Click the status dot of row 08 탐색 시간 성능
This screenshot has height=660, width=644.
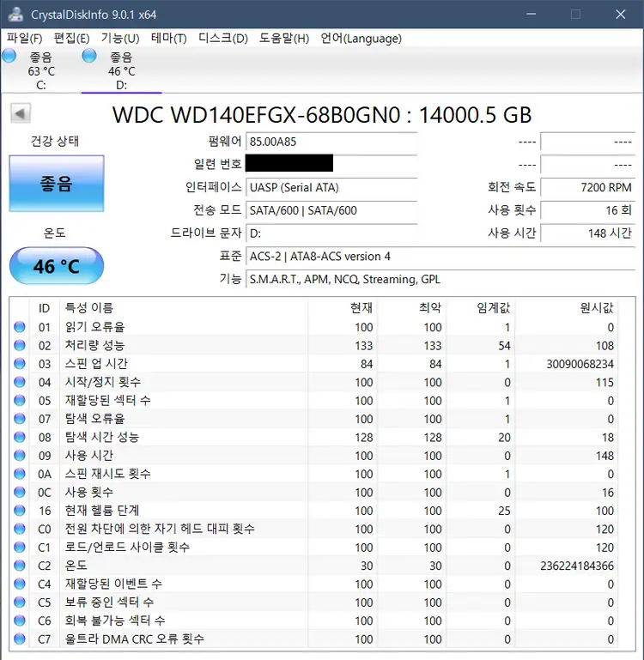click(x=20, y=437)
